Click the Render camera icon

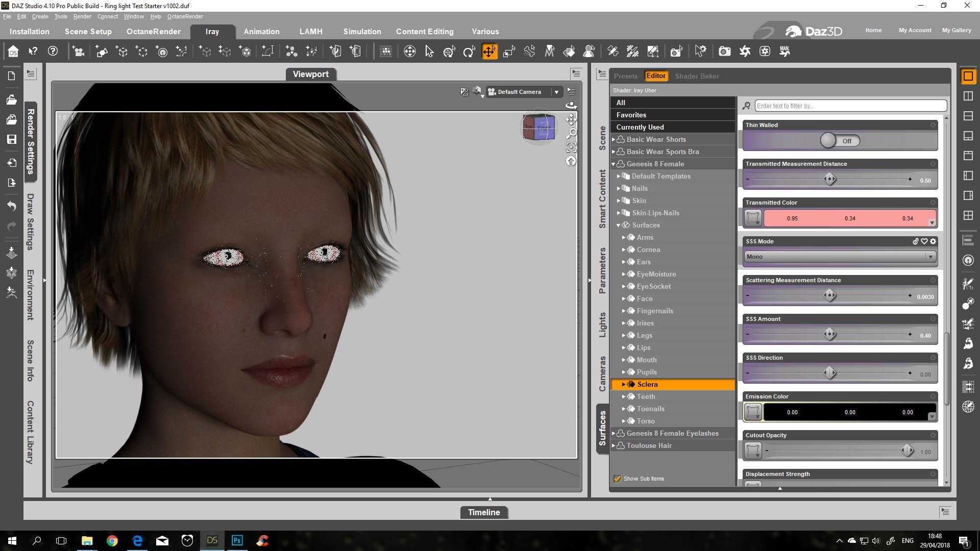pyautogui.click(x=724, y=52)
